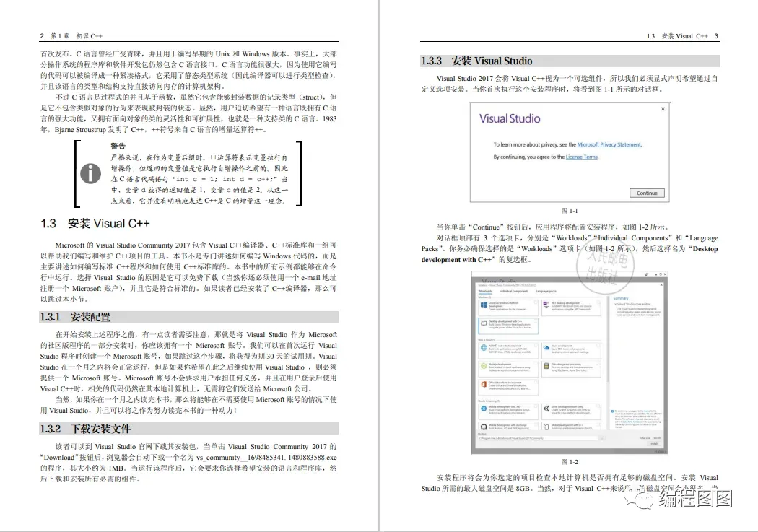Close the installer workloads panel in Figure 1-2

pos(661,284)
